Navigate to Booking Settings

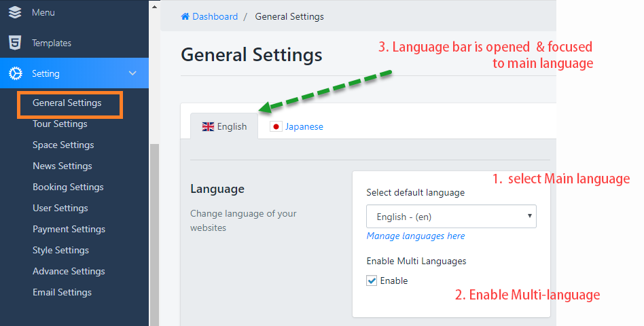point(68,187)
